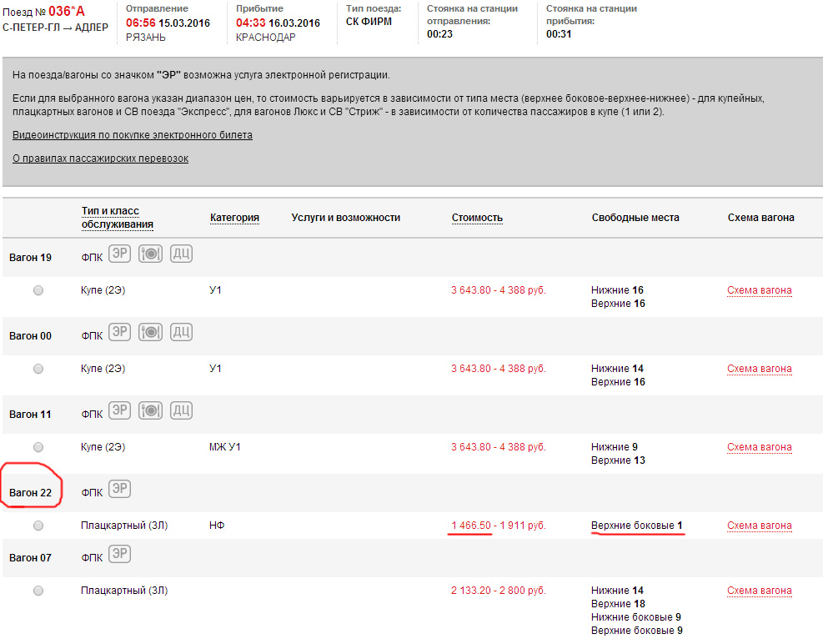Image resolution: width=823 pixels, height=644 pixels.
Task: Open Схема вагона link for Вагон 22
Action: 759,526
